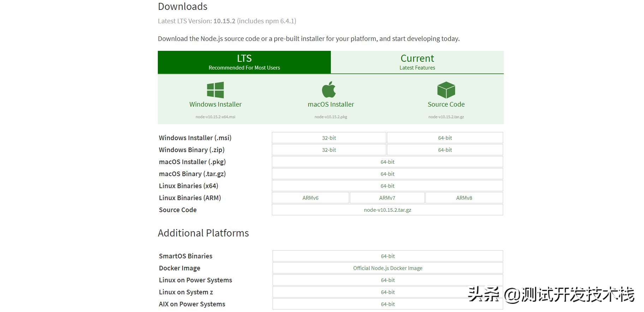This screenshot has height=312, width=644.
Task: Download 64-bit Linux on Power Systems
Action: point(388,280)
